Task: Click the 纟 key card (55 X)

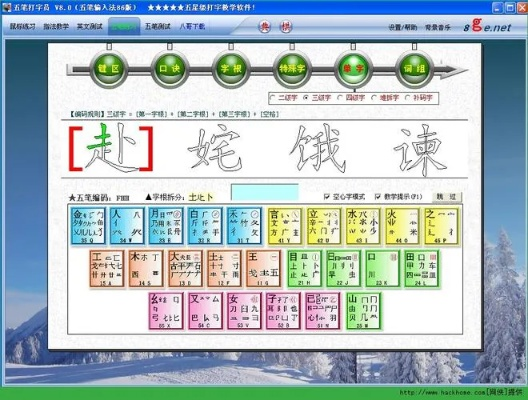Action: pos(166,311)
